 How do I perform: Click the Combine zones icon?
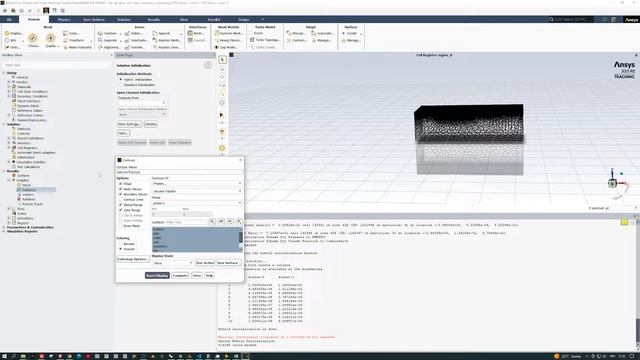[100, 33]
